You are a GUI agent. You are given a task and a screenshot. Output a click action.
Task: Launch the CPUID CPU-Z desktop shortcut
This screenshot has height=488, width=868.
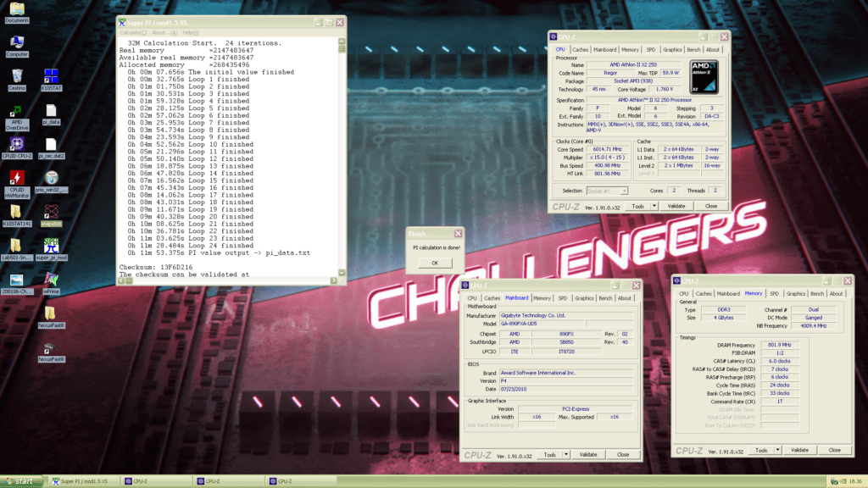tap(17, 147)
